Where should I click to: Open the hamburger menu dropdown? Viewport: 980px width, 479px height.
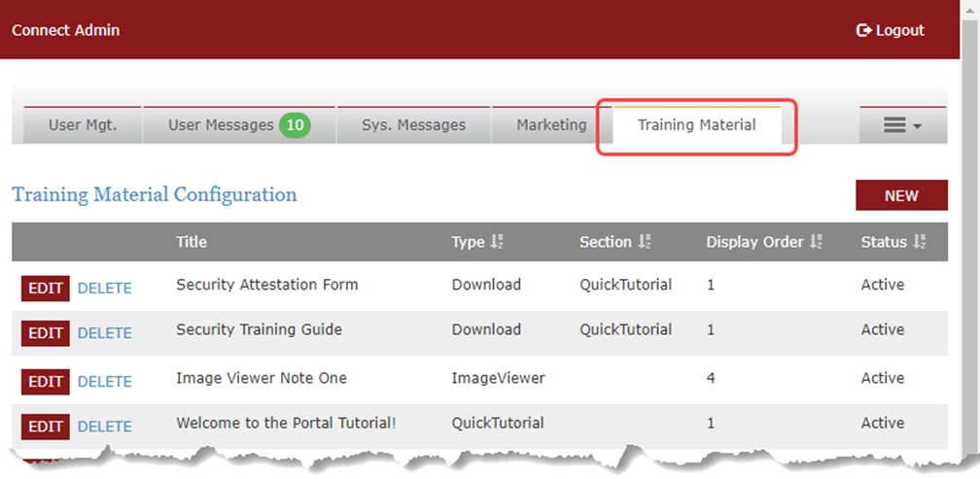click(x=901, y=125)
